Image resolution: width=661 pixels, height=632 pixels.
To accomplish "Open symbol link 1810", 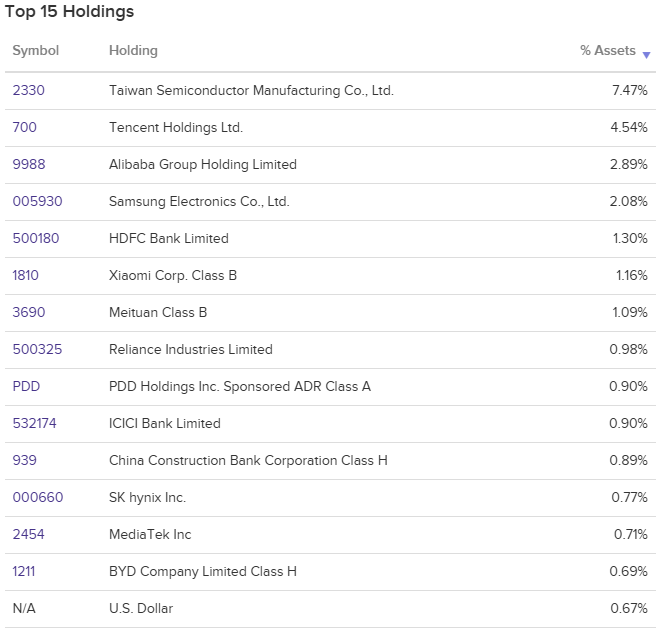I will tap(25, 275).
